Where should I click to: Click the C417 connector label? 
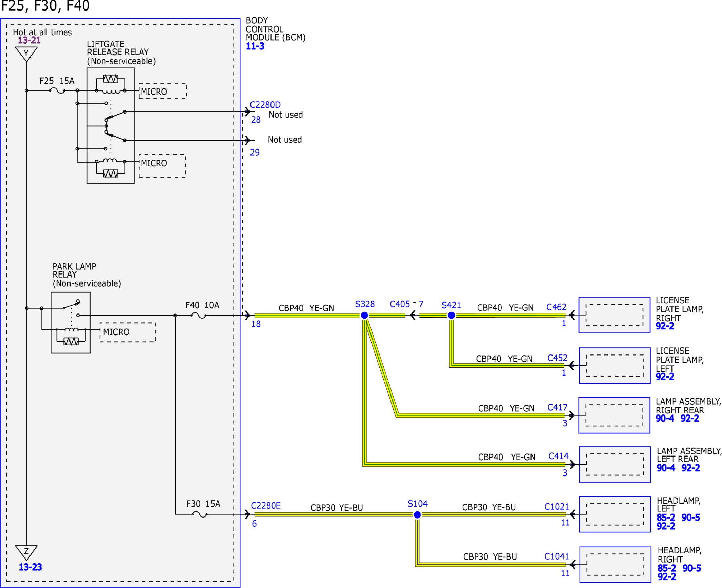click(x=557, y=407)
